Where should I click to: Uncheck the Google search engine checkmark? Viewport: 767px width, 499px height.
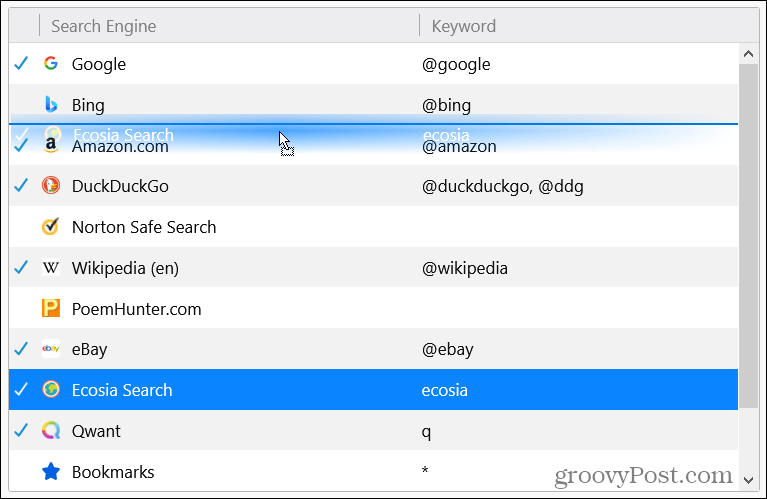[x=21, y=64]
